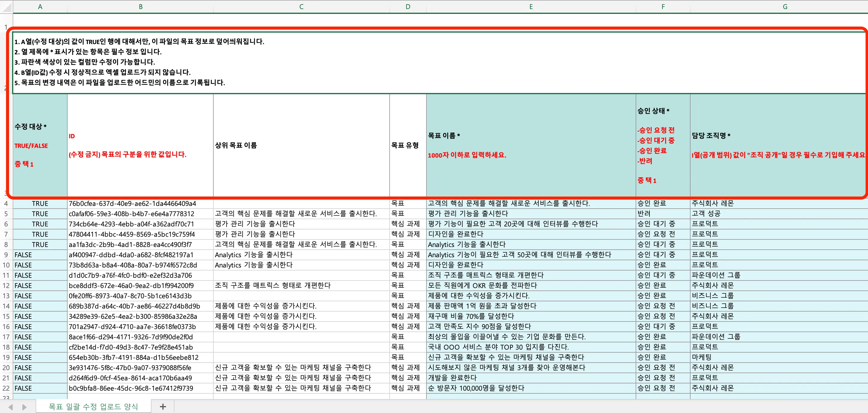
Task: Click the 목표 이름 * header cell
Action: coord(531,145)
